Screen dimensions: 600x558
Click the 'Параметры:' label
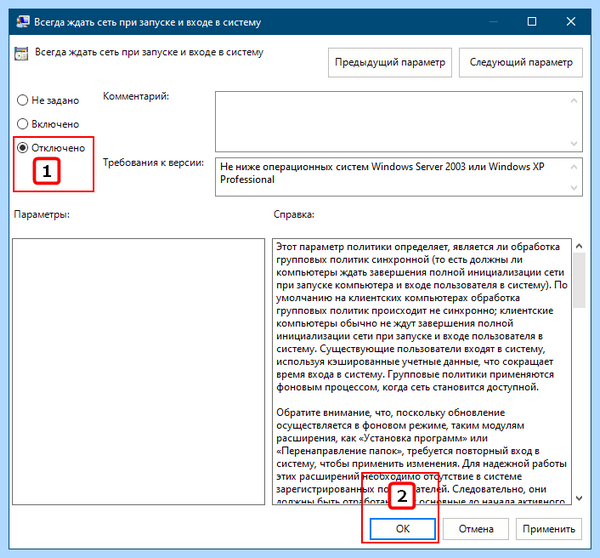point(42,214)
